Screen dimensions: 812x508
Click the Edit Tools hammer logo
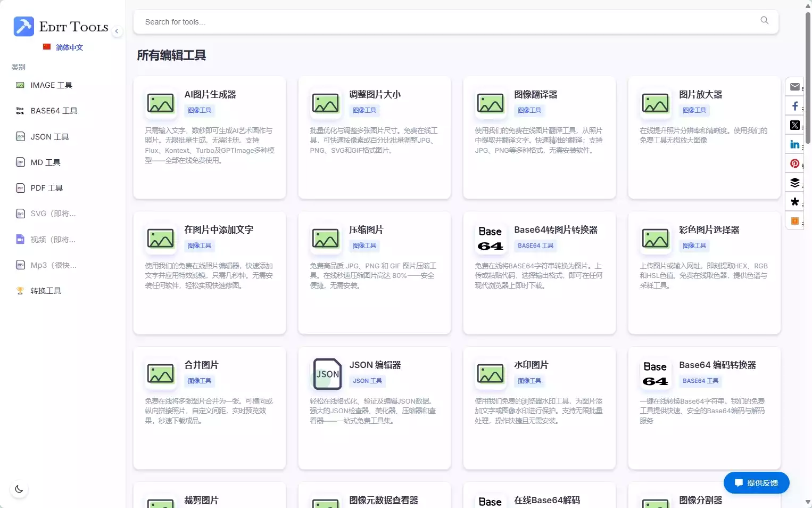(24, 26)
